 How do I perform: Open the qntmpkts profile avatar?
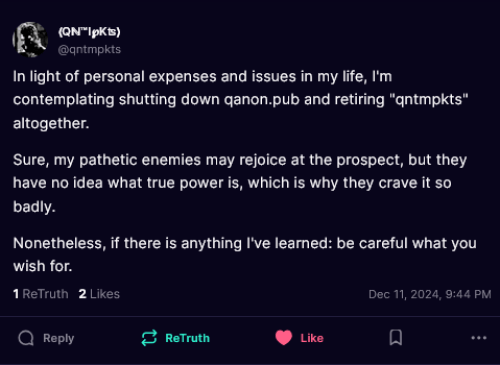[x=30, y=40]
